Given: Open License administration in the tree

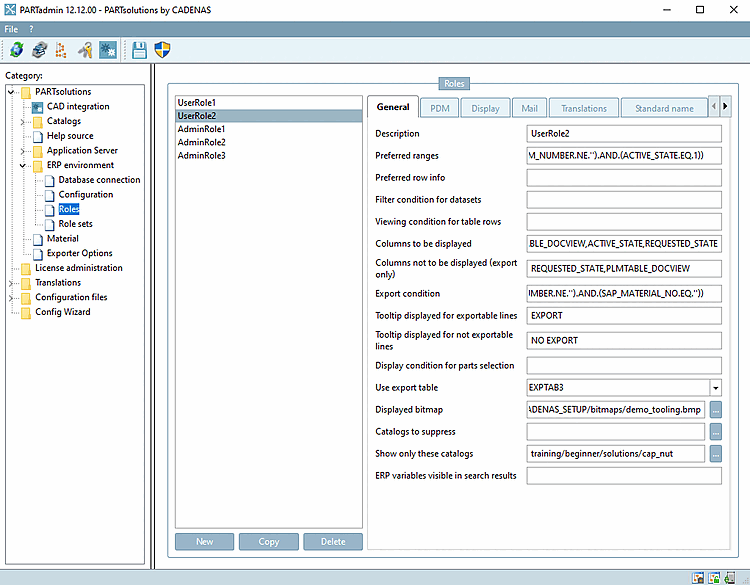Looking at the screenshot, I should click(78, 268).
